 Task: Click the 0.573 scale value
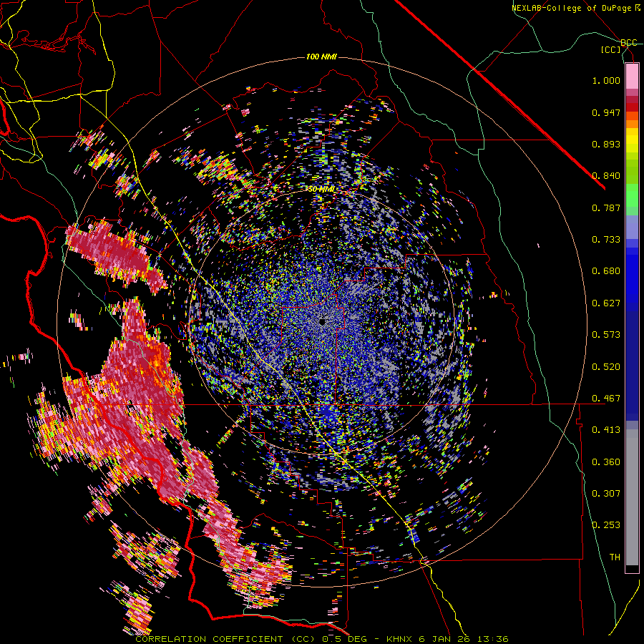point(606,335)
